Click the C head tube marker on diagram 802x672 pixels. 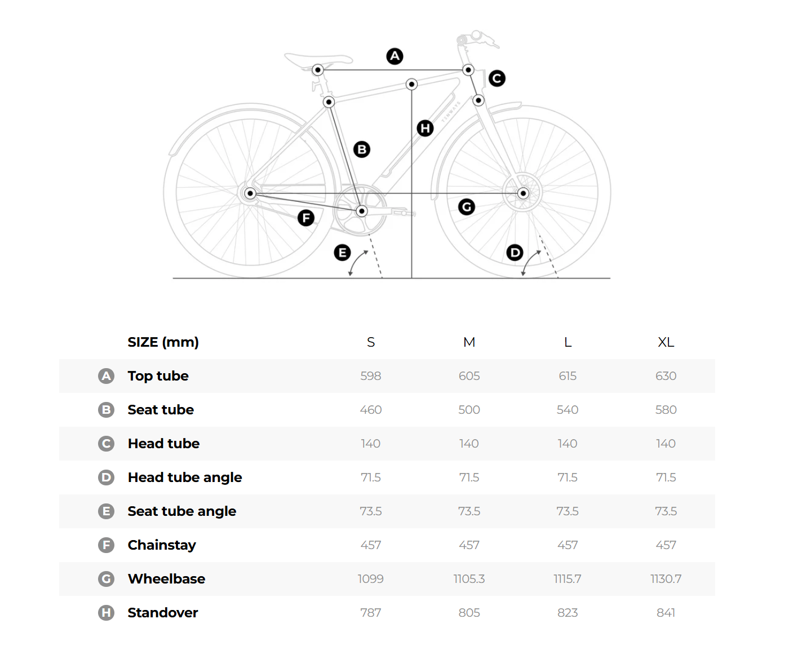tap(497, 78)
